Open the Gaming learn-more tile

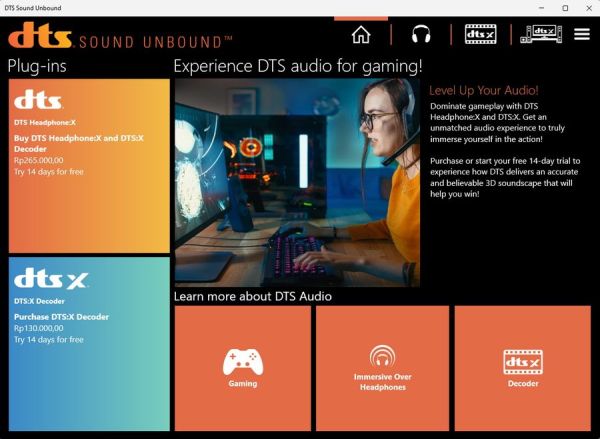click(243, 368)
